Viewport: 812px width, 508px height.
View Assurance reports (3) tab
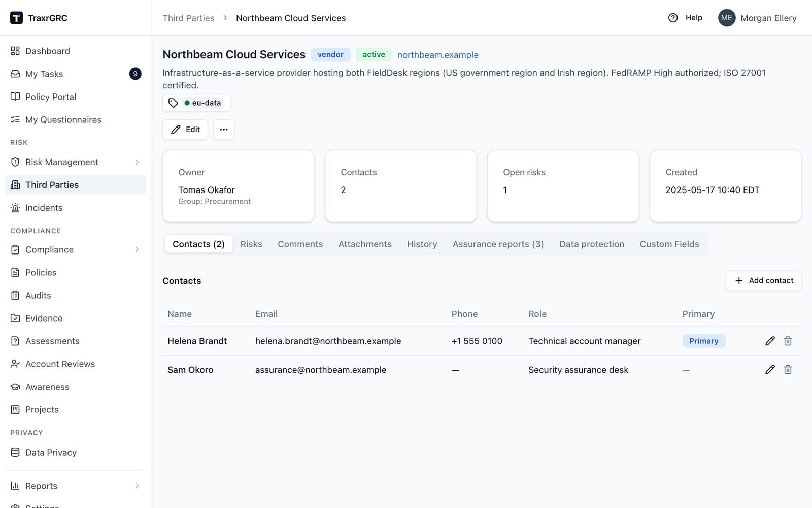point(498,244)
